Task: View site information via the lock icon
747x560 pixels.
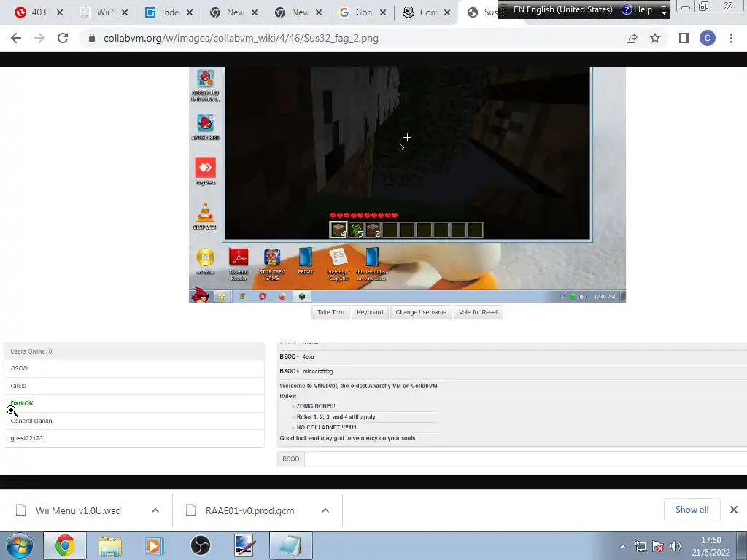Action: point(92,38)
